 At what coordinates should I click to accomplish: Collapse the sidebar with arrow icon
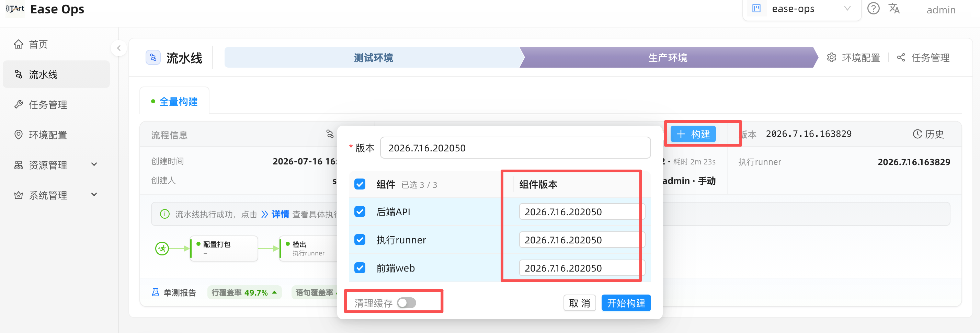click(119, 48)
